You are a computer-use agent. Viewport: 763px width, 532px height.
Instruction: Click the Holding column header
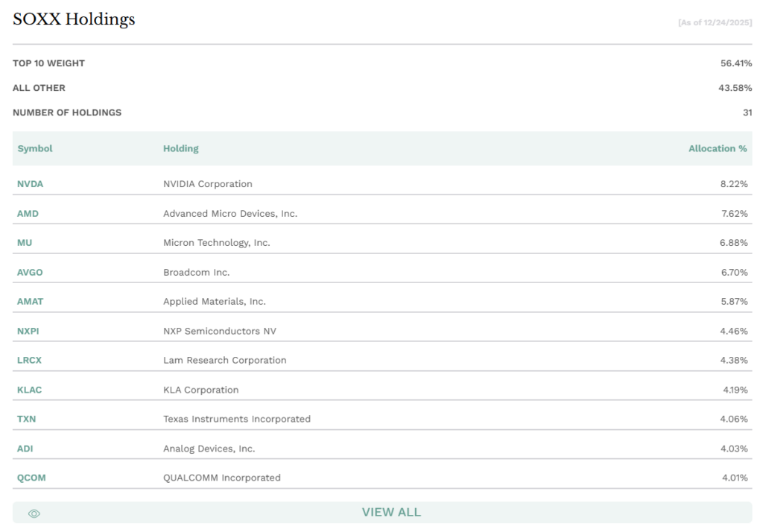pyautogui.click(x=181, y=148)
